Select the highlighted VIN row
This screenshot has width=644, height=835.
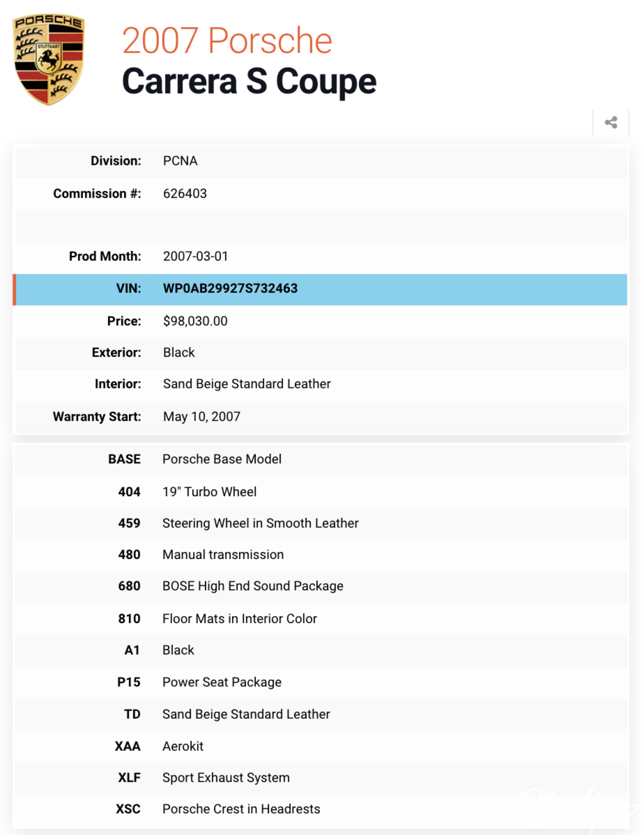point(320,289)
